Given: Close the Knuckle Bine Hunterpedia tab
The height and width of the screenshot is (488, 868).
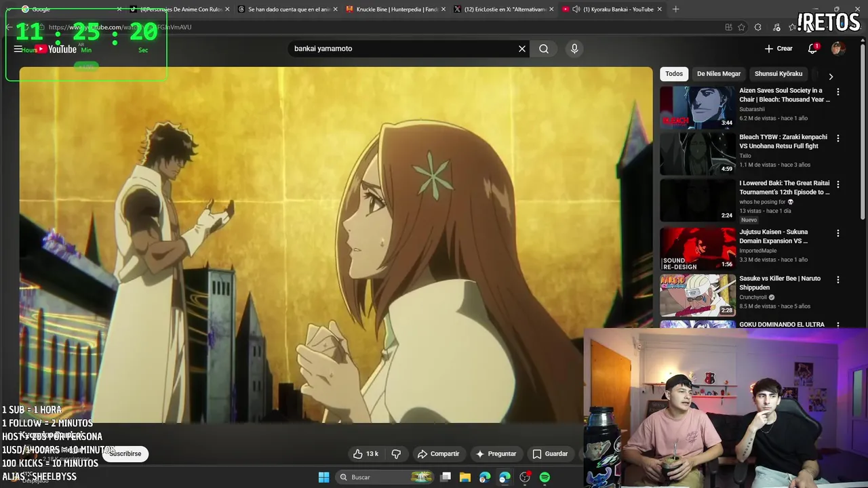Looking at the screenshot, I should (x=443, y=9).
